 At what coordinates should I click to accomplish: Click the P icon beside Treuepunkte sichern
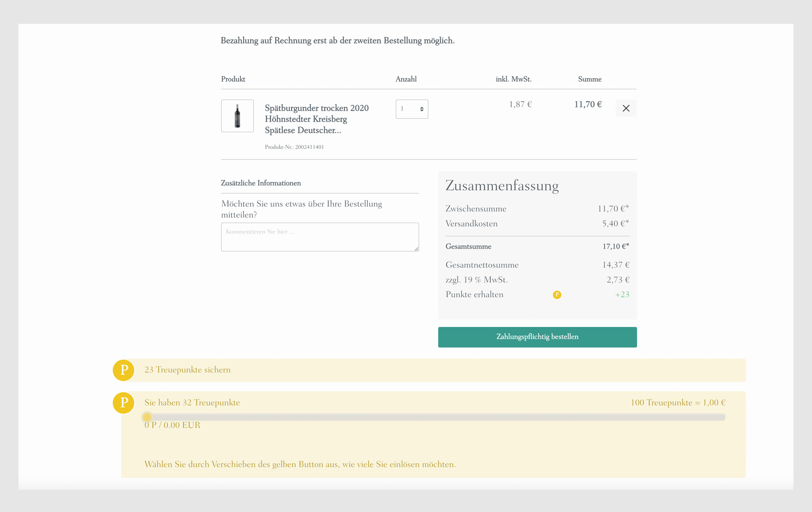coord(124,370)
